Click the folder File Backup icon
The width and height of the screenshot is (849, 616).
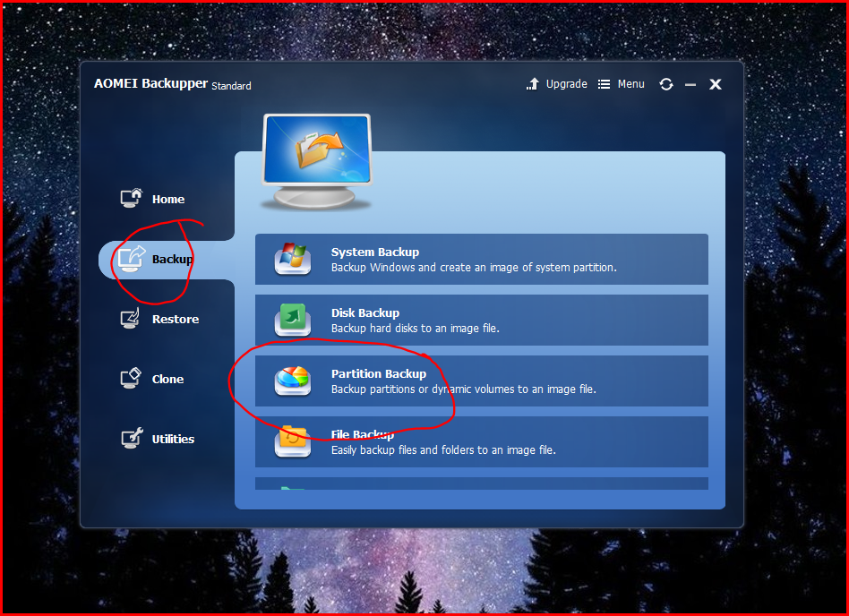click(x=292, y=441)
